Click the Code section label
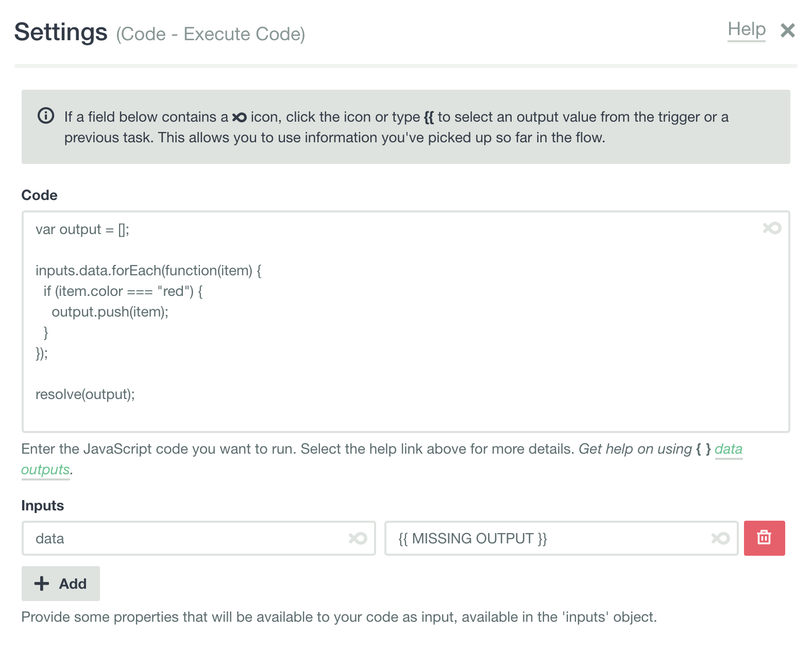Viewport: 812px width, 647px height. (x=39, y=195)
